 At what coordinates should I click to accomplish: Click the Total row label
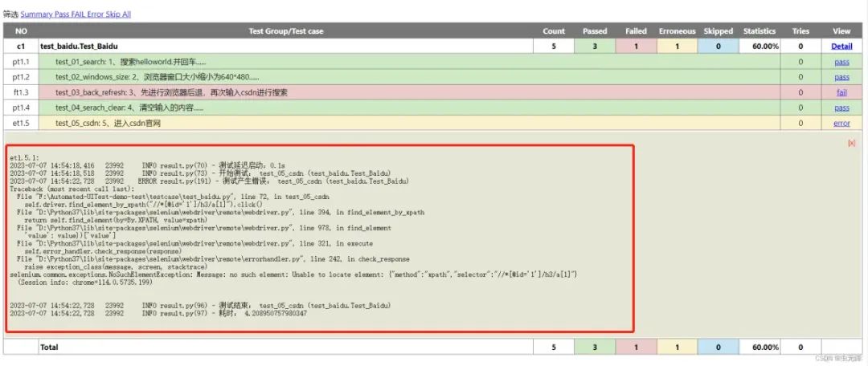tap(49, 348)
